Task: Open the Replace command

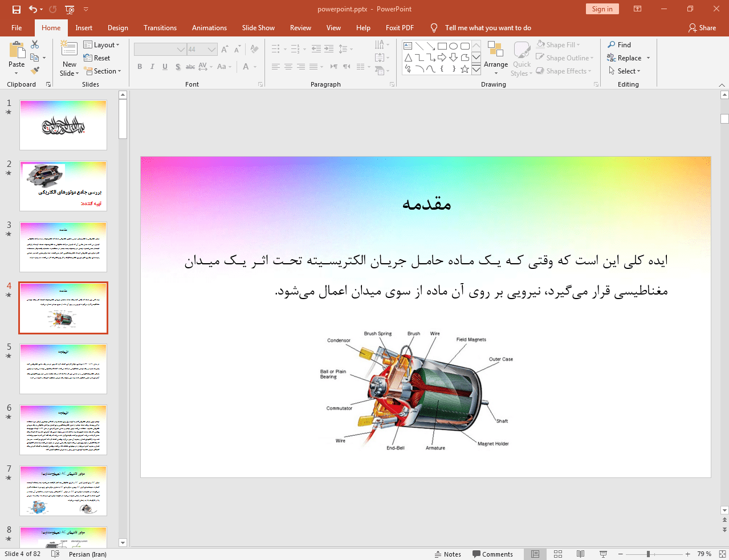Action: click(625, 58)
